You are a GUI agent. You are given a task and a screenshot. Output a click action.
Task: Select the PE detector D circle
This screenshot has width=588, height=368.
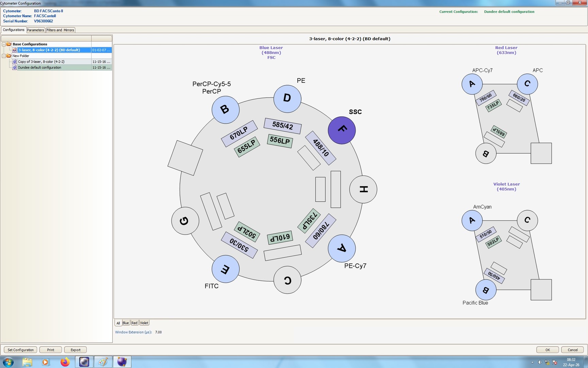tap(287, 99)
